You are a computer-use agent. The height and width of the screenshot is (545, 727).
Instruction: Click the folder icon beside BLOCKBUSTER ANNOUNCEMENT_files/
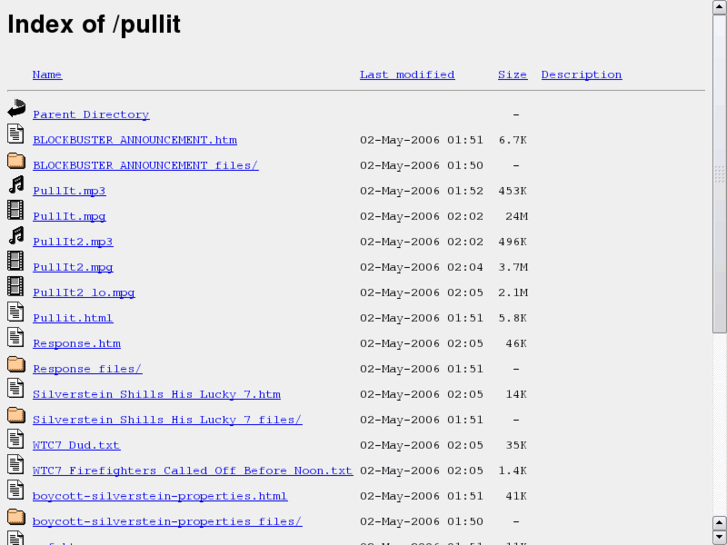tap(16, 160)
